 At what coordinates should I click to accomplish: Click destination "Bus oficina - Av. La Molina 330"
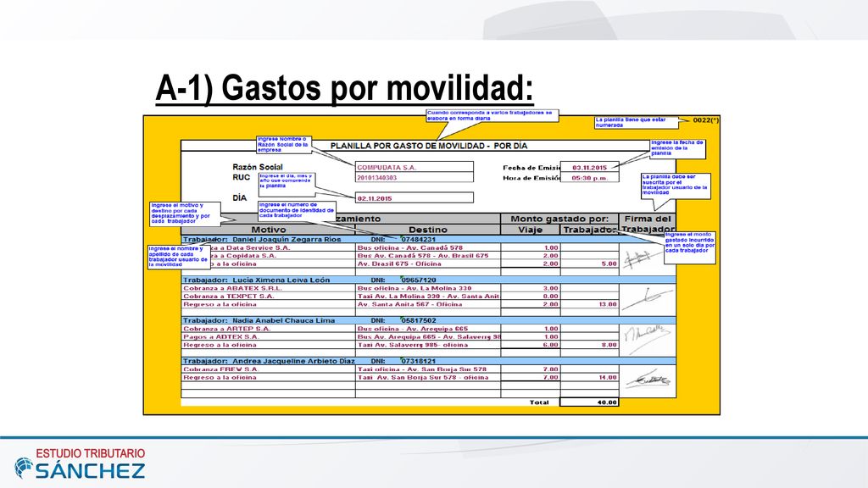(415, 288)
